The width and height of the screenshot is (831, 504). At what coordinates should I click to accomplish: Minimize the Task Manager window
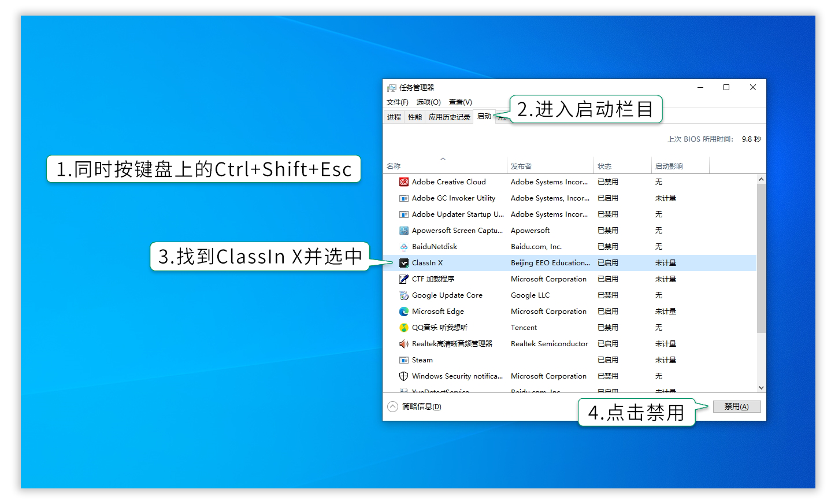[x=700, y=87]
